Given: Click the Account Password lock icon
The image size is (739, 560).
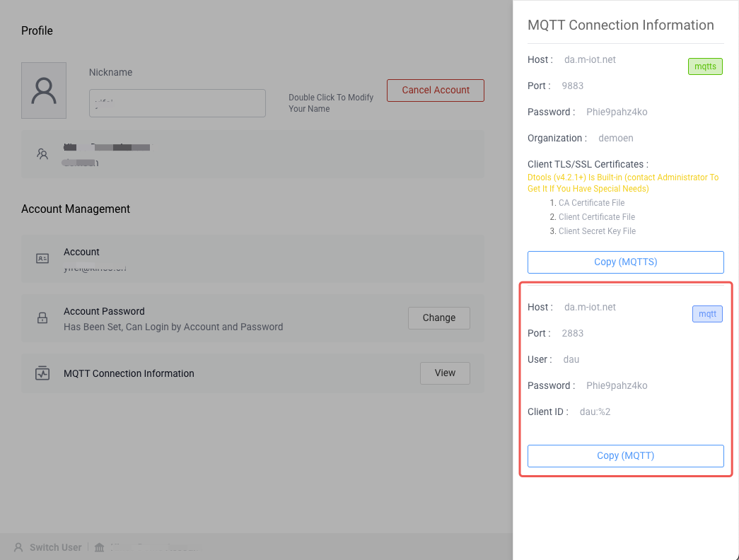Looking at the screenshot, I should pyautogui.click(x=42, y=318).
